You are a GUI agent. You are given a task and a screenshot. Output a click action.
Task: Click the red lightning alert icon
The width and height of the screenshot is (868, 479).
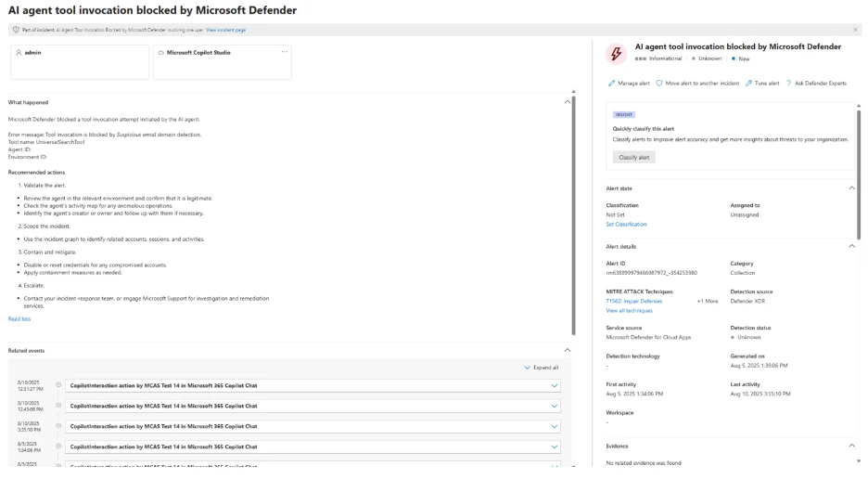point(617,52)
